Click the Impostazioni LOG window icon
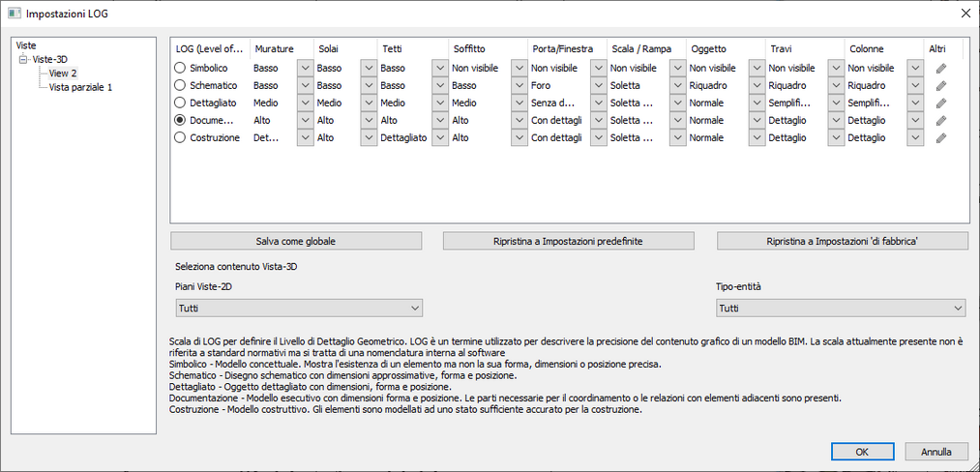Screen dimensions: 980x472 click(14, 14)
